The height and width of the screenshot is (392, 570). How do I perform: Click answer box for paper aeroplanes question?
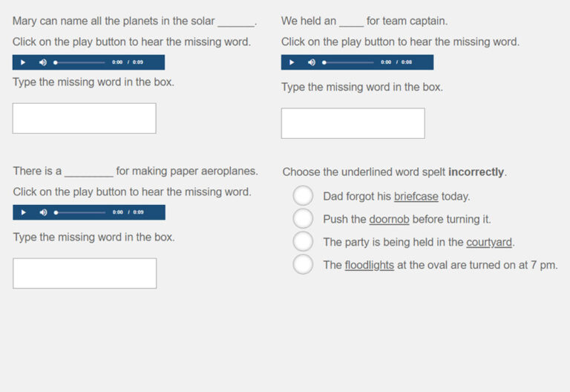(x=85, y=273)
